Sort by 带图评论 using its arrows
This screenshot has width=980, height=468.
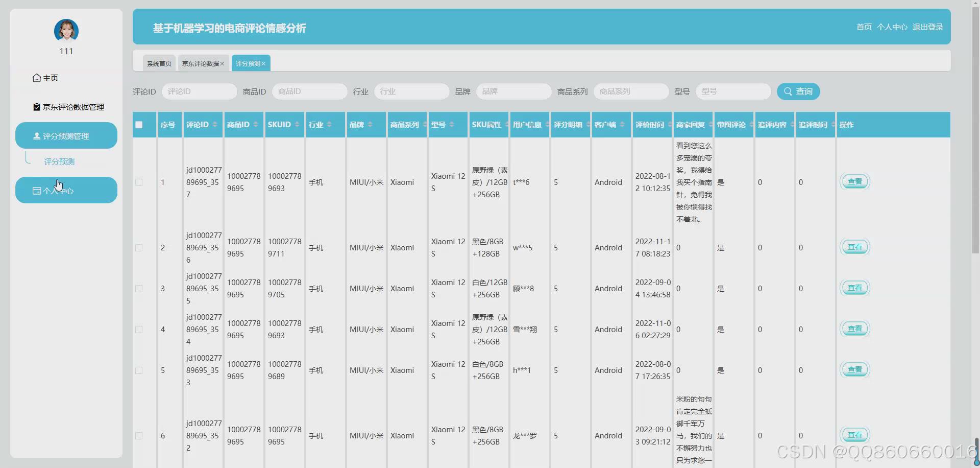(x=751, y=125)
